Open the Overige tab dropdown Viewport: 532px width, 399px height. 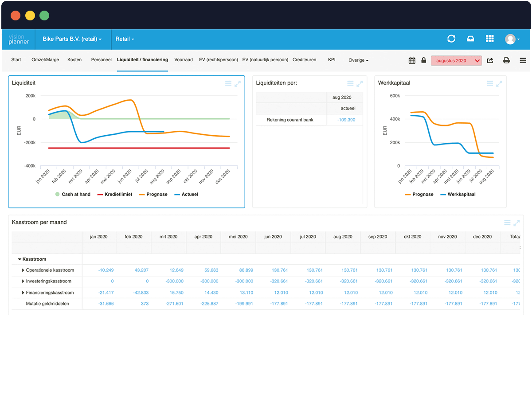(x=358, y=60)
